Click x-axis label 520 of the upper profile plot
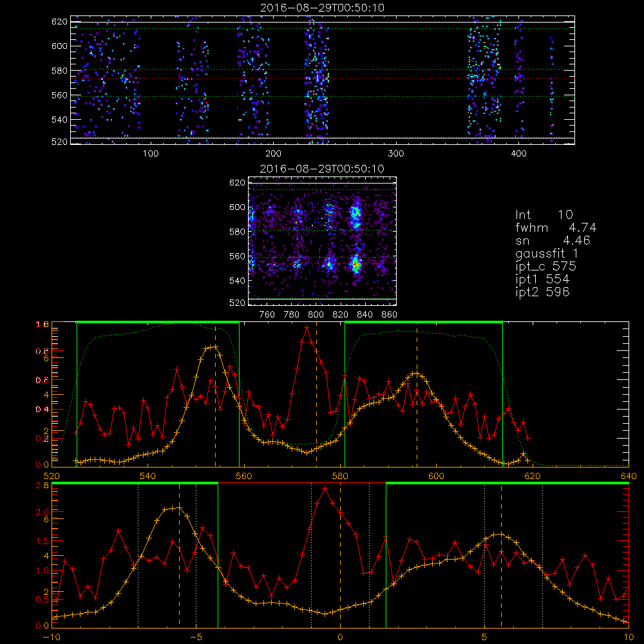This screenshot has height=644, width=644. click(52, 476)
